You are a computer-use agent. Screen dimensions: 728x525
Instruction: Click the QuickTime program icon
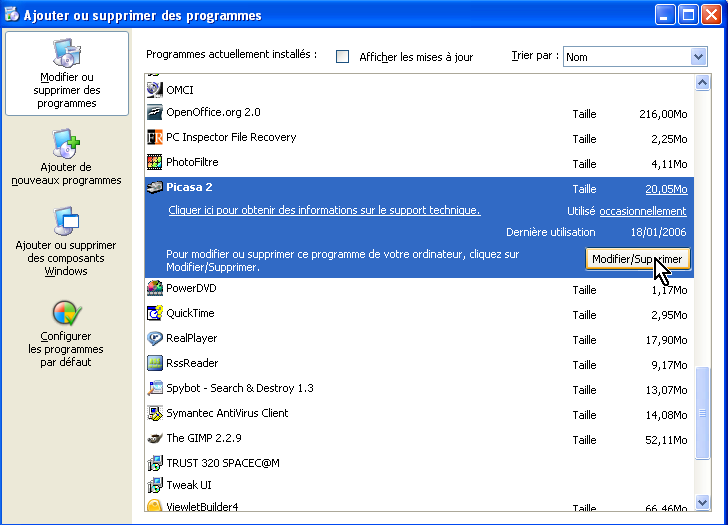point(155,313)
